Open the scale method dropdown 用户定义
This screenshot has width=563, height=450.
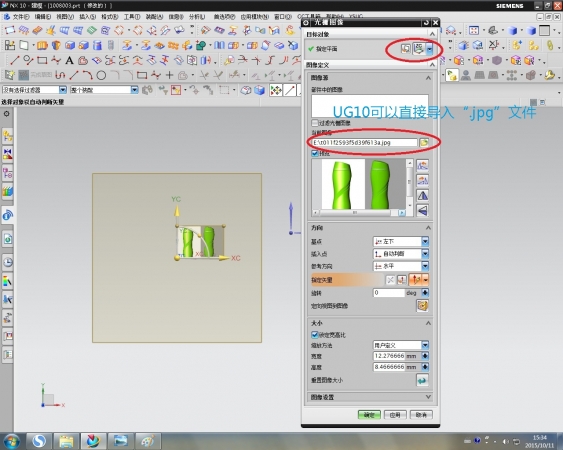click(x=401, y=345)
